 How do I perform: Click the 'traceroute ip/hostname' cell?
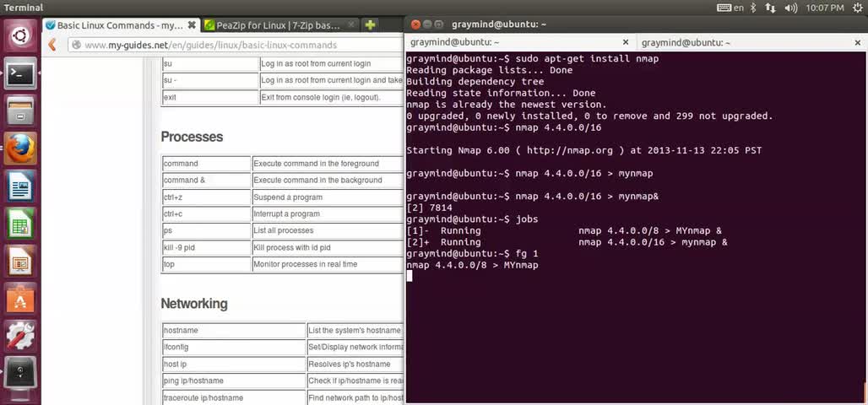[x=234, y=397]
